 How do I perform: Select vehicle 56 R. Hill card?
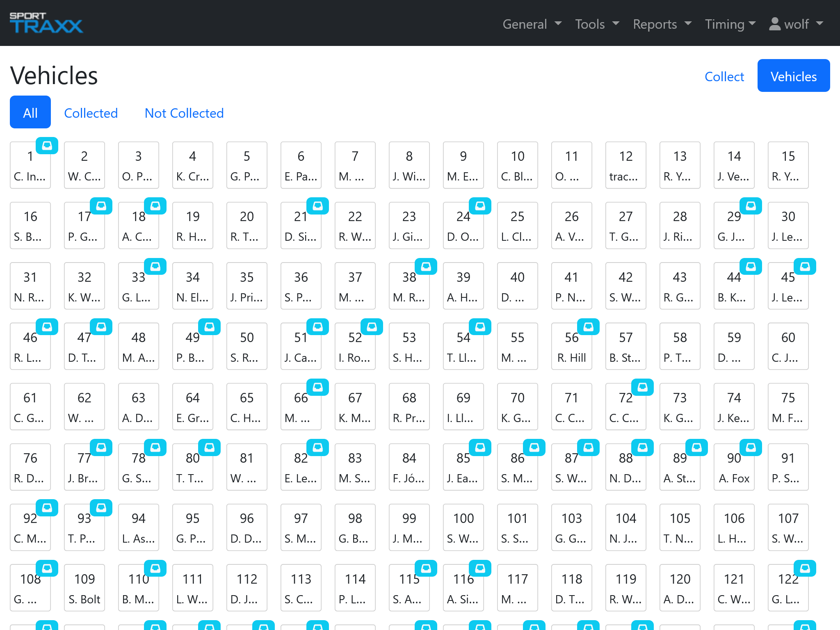(572, 347)
